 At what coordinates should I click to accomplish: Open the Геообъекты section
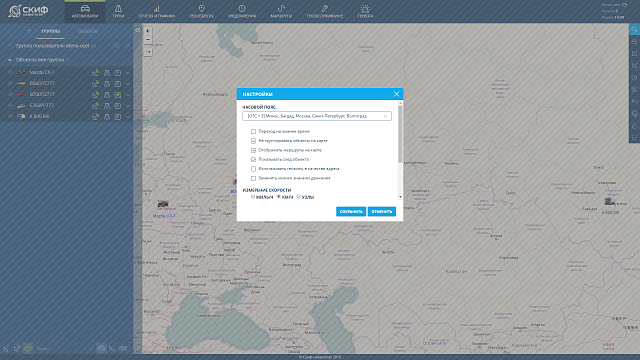(x=201, y=11)
